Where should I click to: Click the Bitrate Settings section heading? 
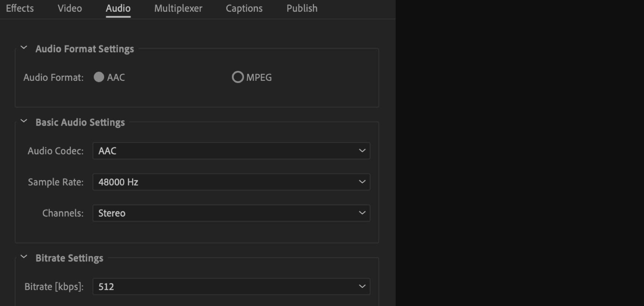69,258
